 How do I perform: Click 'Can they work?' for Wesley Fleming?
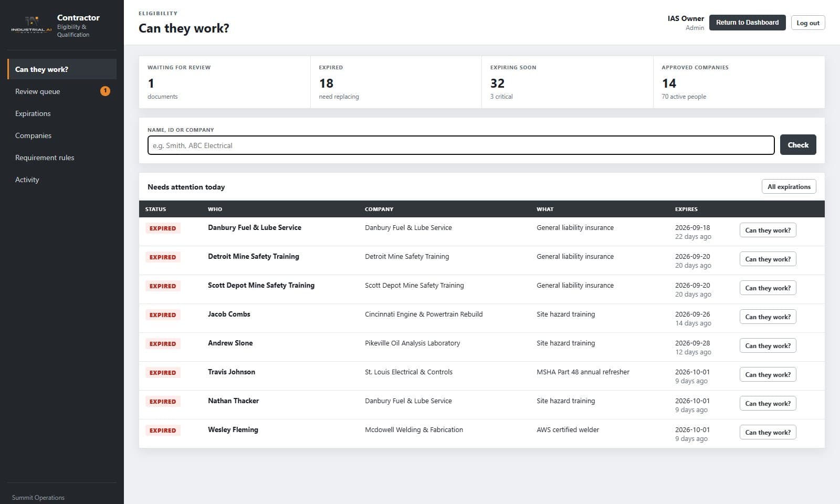(x=768, y=433)
